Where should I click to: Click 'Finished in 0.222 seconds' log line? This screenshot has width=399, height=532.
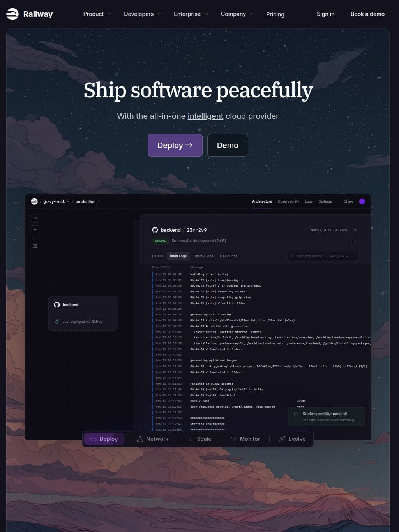click(x=212, y=384)
